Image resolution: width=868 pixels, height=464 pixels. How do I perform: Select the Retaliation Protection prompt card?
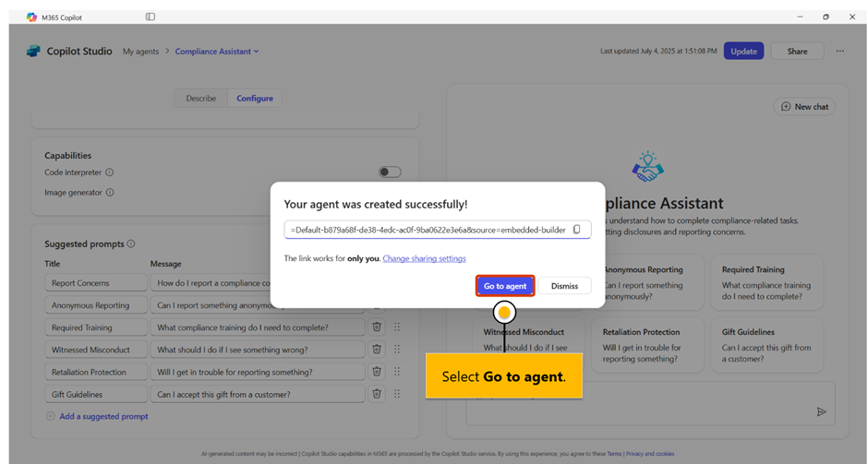pyautogui.click(x=647, y=345)
